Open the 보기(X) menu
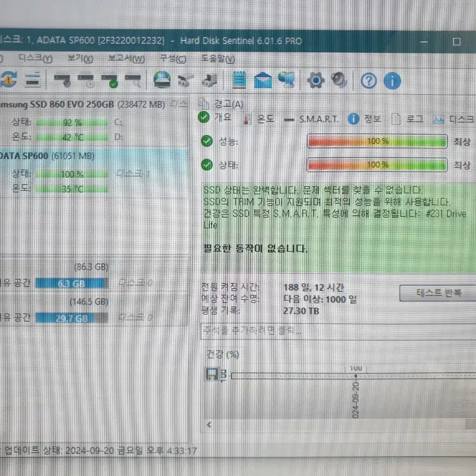 80,58
